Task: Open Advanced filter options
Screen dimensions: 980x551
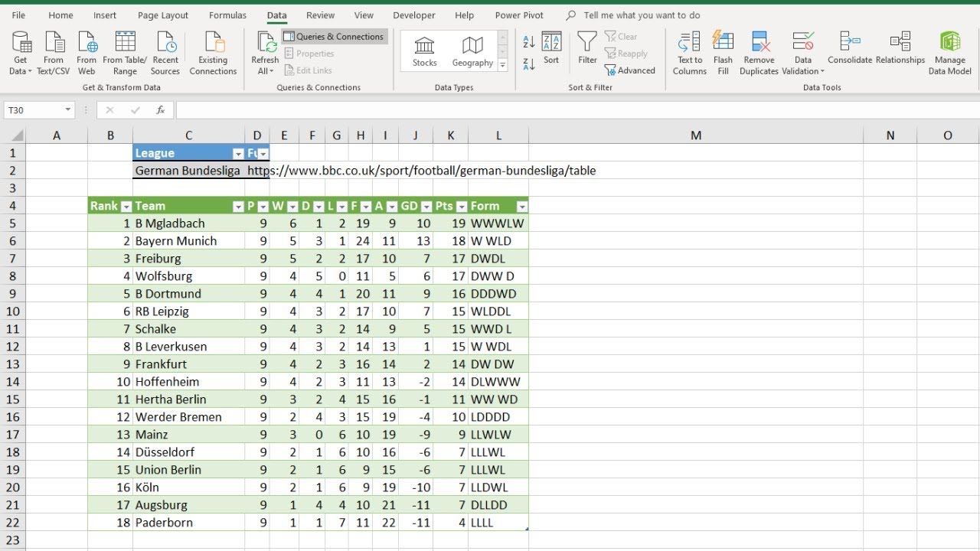Action: click(629, 70)
